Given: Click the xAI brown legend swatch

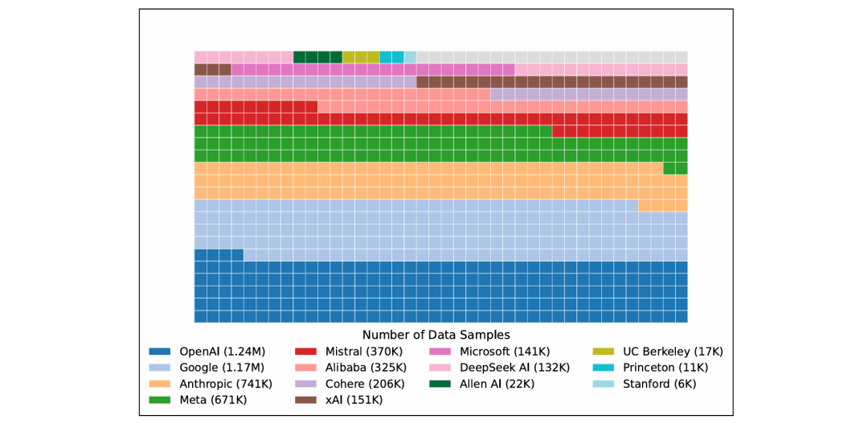Looking at the screenshot, I should 305,398.
